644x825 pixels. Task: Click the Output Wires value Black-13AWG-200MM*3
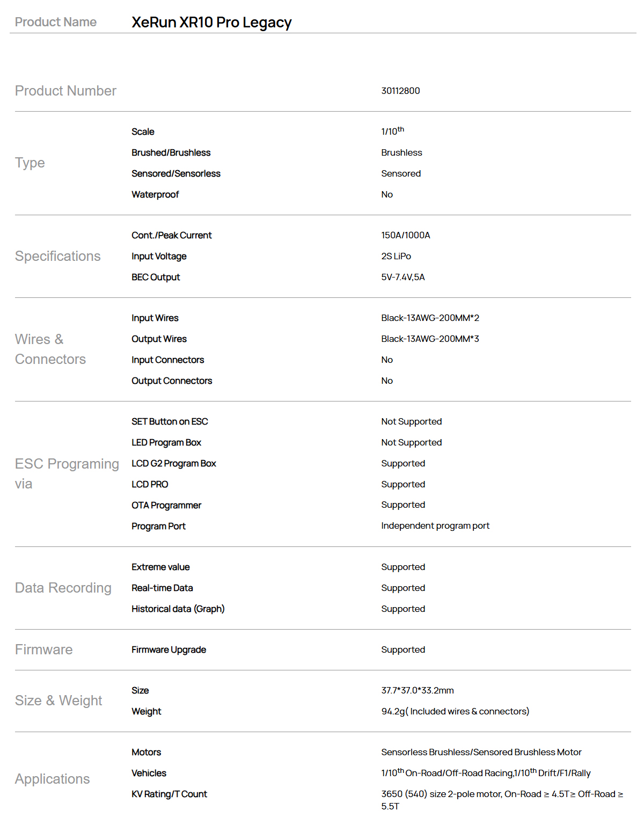[x=430, y=339]
